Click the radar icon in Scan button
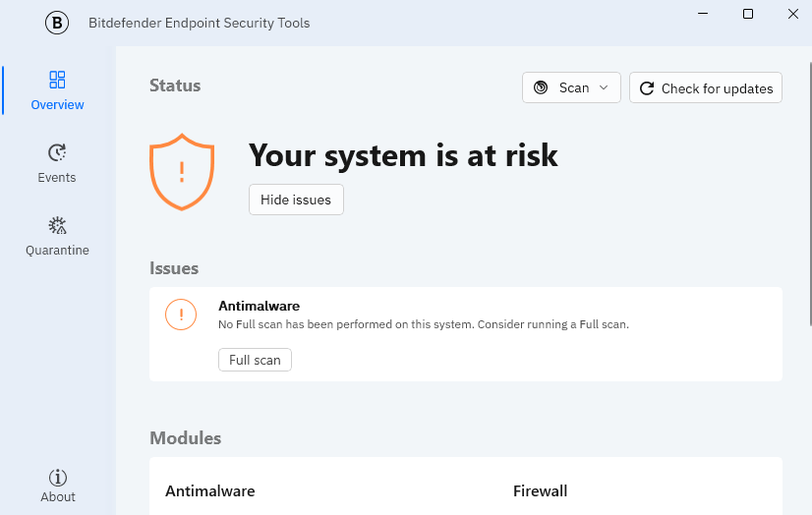This screenshot has width=812, height=515. pyautogui.click(x=541, y=87)
